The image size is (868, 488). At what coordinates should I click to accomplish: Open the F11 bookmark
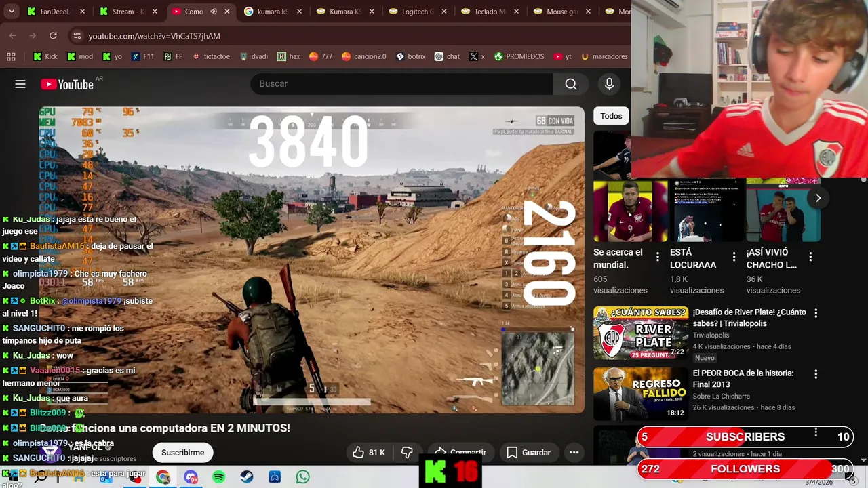pyautogui.click(x=142, y=56)
